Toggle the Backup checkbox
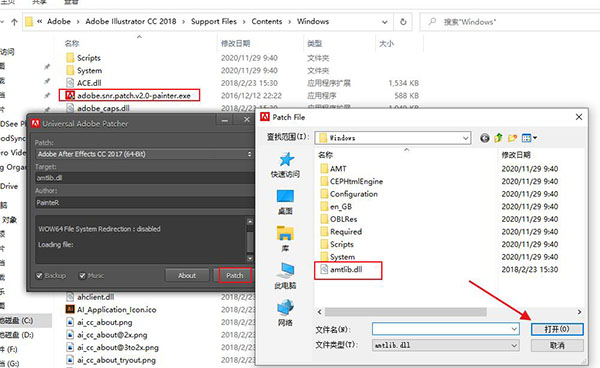Screen dimensions: 600x368 (x=39, y=275)
